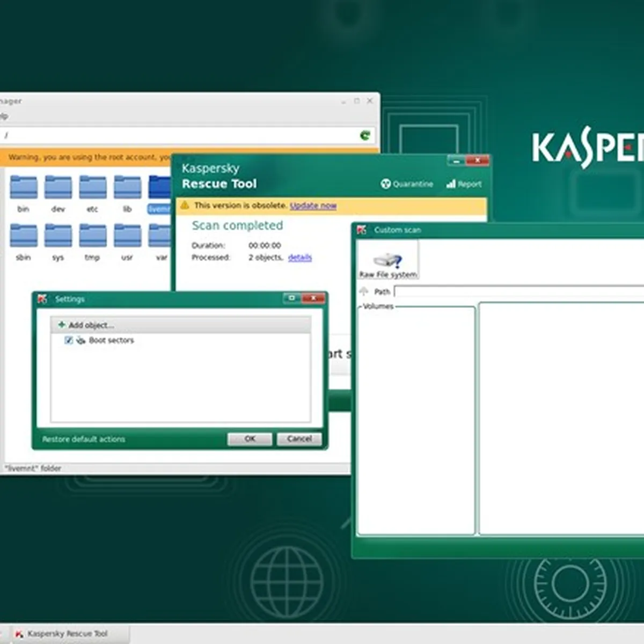Open the scan details link

click(300, 258)
